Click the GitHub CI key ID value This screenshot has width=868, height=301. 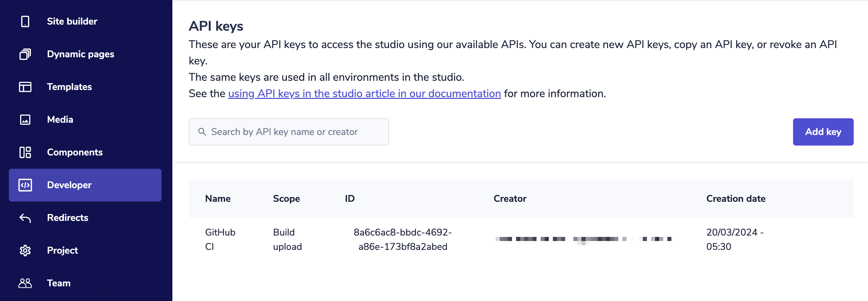402,239
